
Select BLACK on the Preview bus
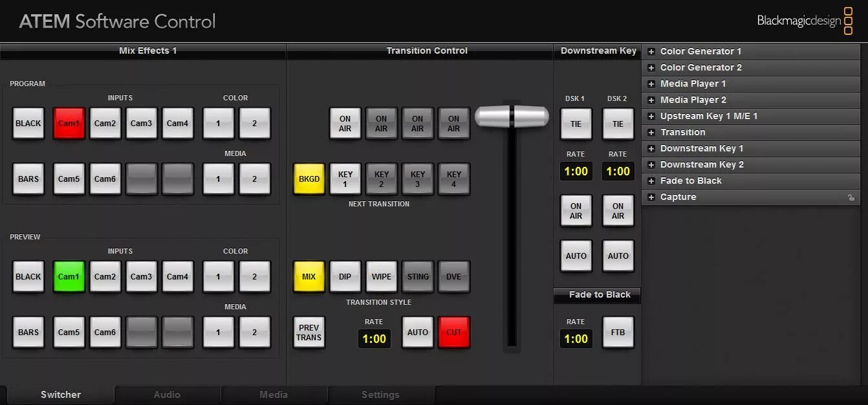click(28, 276)
